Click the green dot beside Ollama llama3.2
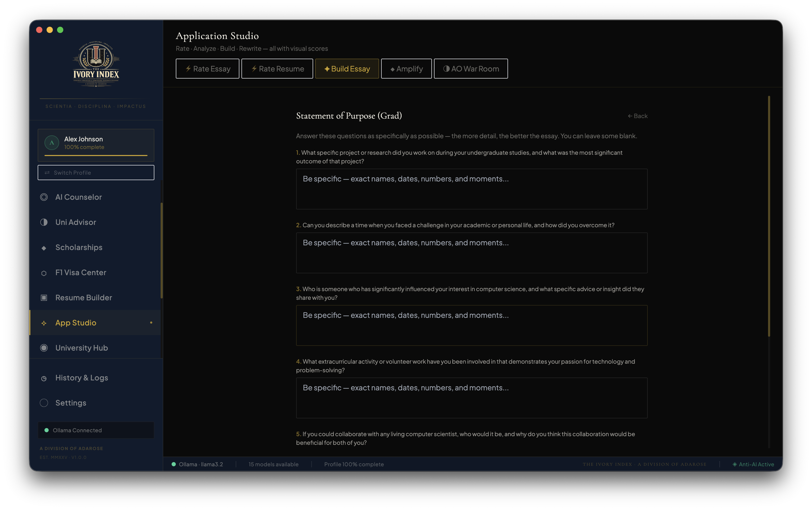812x510 pixels. (173, 464)
